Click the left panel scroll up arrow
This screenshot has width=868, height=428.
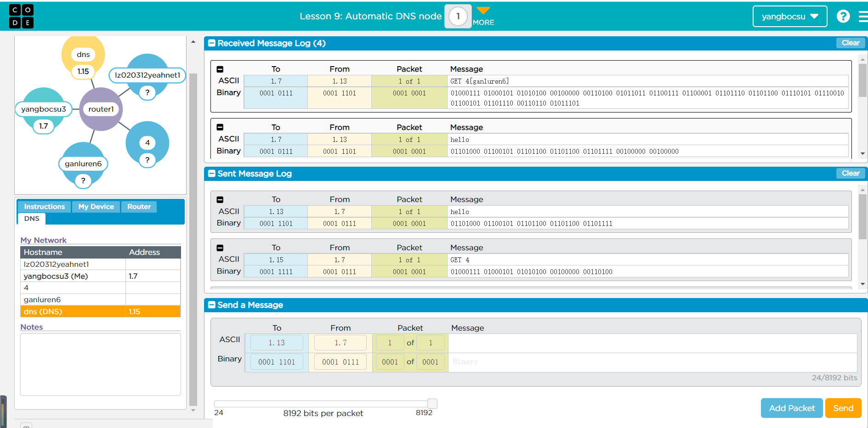[193, 42]
